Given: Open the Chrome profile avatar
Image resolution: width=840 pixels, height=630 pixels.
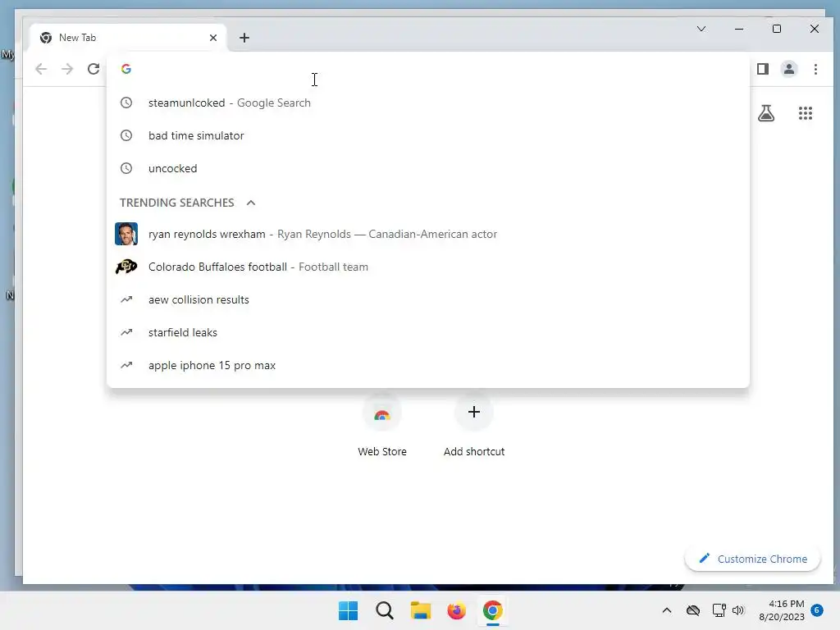Looking at the screenshot, I should (788, 69).
